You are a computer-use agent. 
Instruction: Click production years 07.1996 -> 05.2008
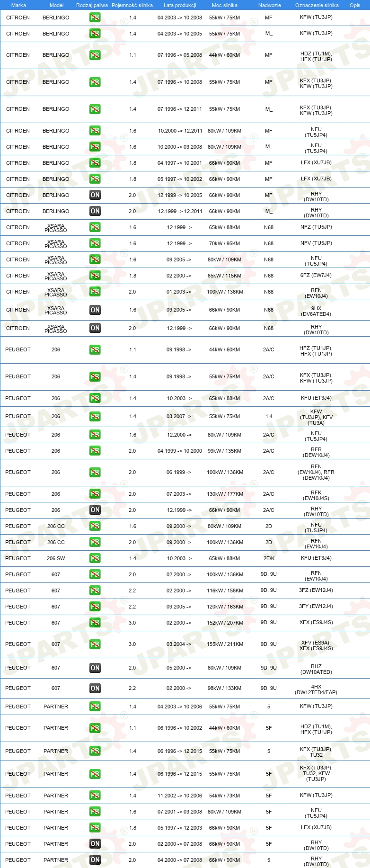180,55
